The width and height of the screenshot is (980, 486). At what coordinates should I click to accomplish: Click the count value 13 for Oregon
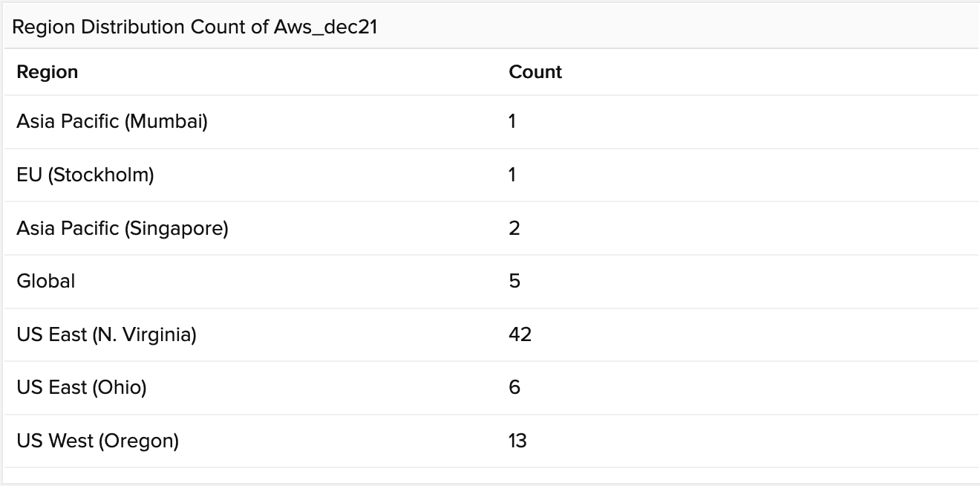coord(517,441)
